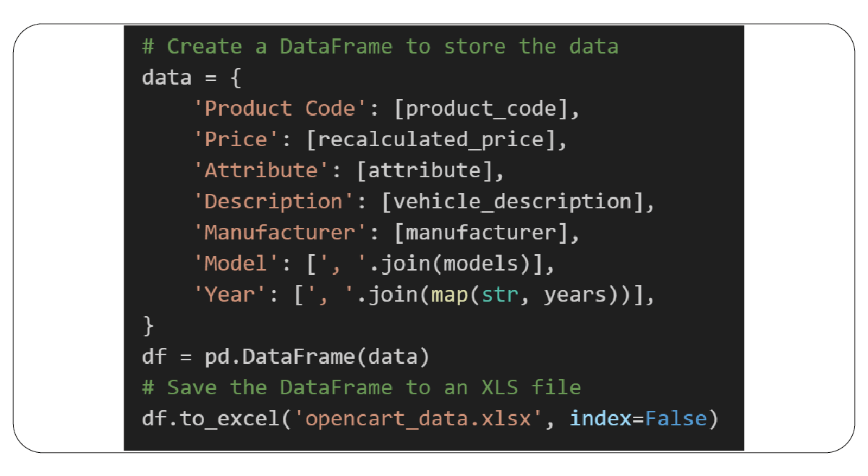Click the df variable in the pd.DataFrame assignment line
This screenshot has height=476, width=868.
tap(155, 357)
